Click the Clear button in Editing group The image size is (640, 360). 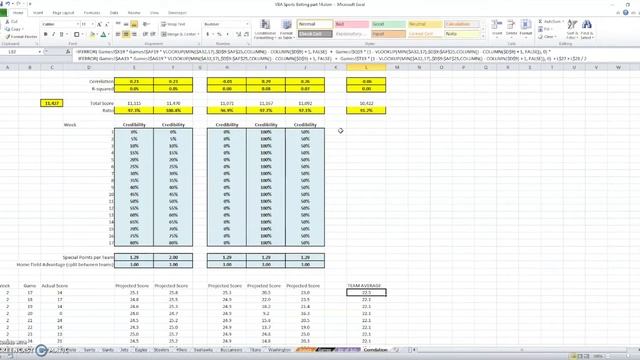tap(546, 37)
